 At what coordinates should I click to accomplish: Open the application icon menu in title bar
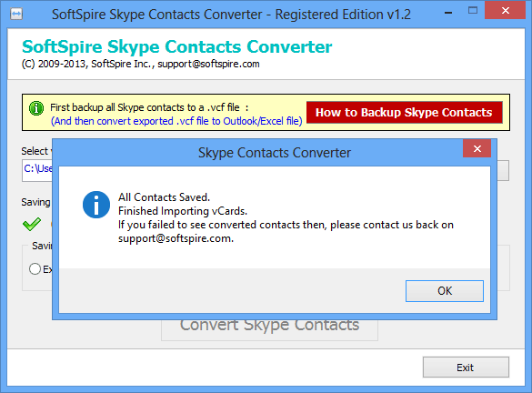coord(16,15)
